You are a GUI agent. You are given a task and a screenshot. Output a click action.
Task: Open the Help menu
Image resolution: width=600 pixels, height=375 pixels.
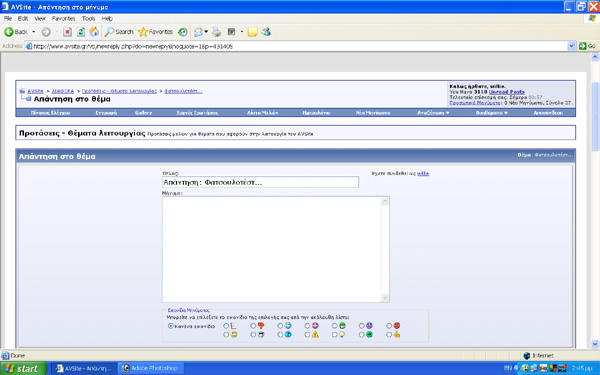pos(107,18)
